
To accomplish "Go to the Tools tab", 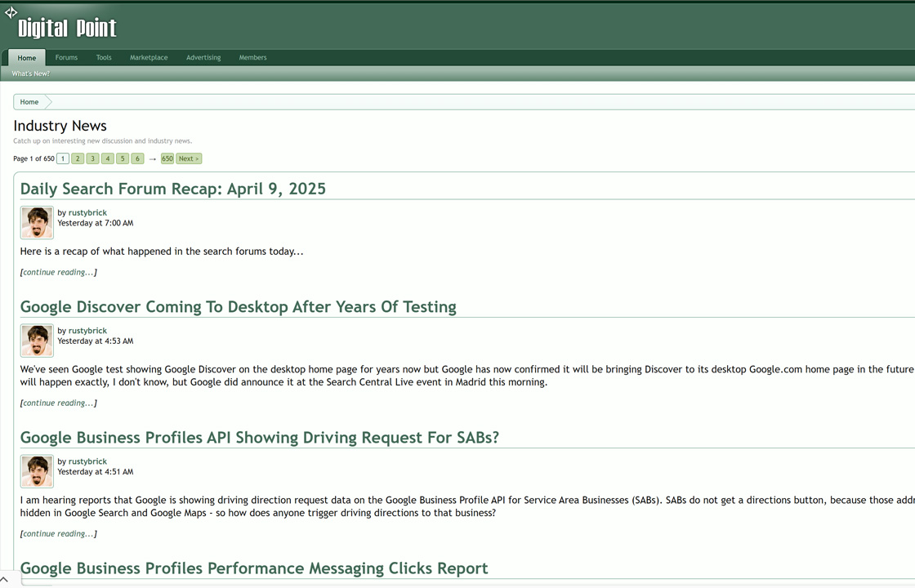I will [x=104, y=58].
